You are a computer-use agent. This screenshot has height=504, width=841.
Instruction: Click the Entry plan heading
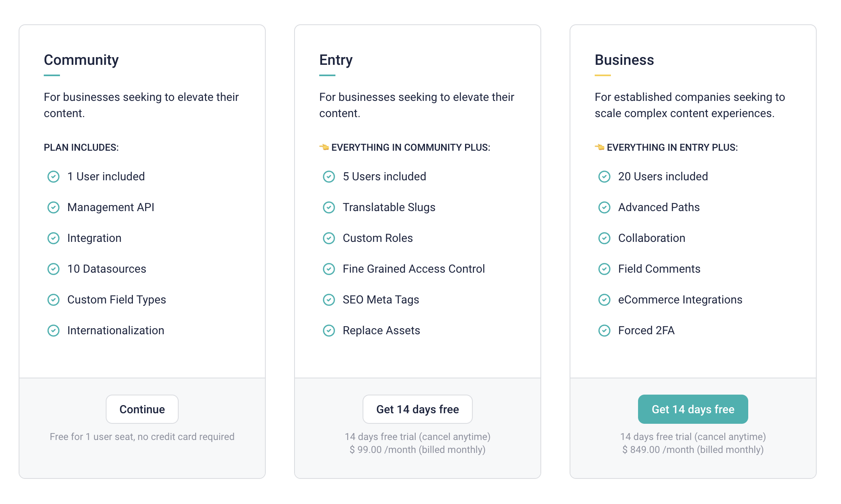point(336,60)
